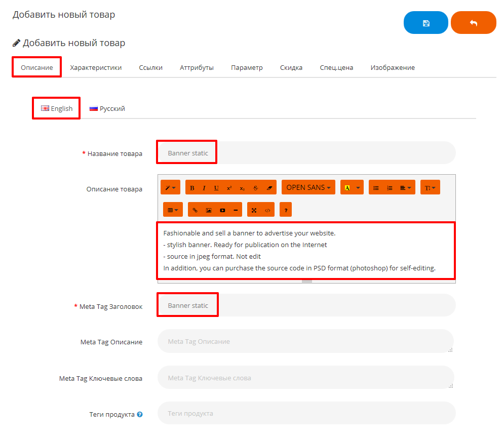Viewport: 504px width, 438px height.
Task: Toggle underline formatting in editor
Action: point(216,188)
